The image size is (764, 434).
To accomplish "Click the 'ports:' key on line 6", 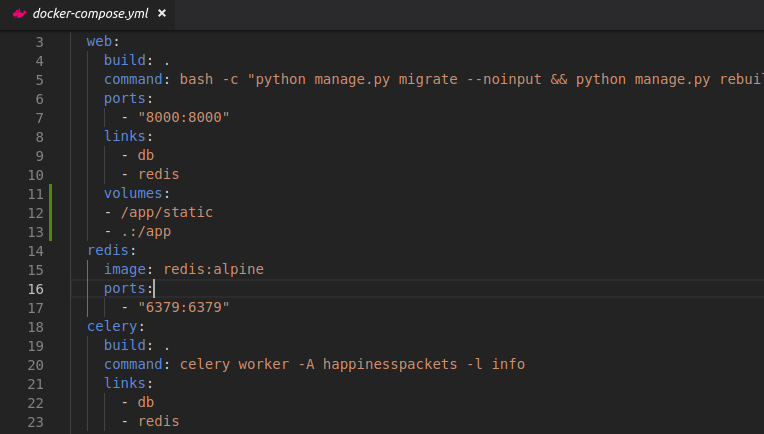I will click(128, 98).
